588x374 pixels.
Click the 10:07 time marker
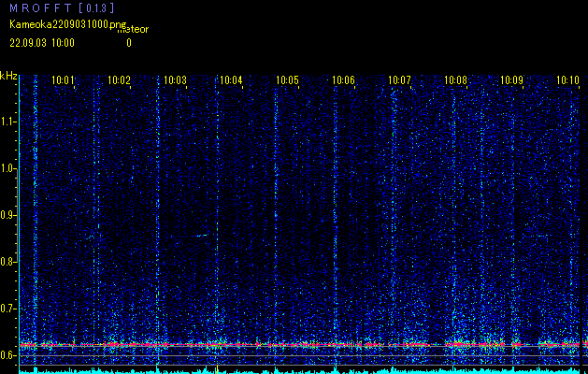tap(399, 80)
